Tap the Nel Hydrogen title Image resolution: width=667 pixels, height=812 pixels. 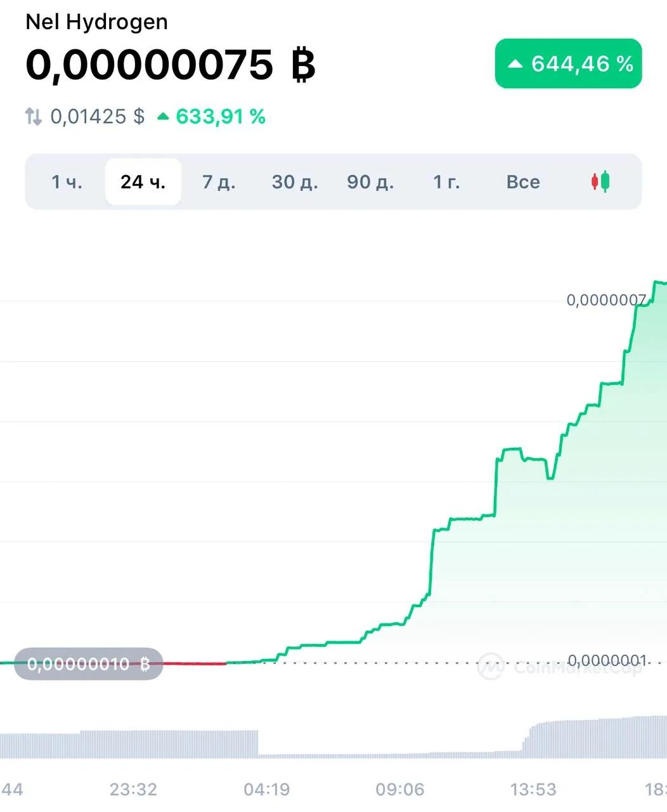point(97,22)
